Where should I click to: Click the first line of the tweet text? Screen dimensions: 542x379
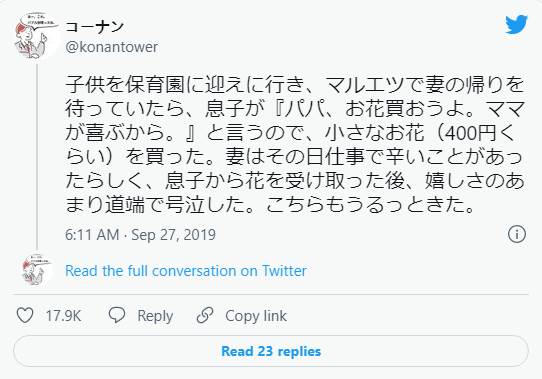(295, 85)
